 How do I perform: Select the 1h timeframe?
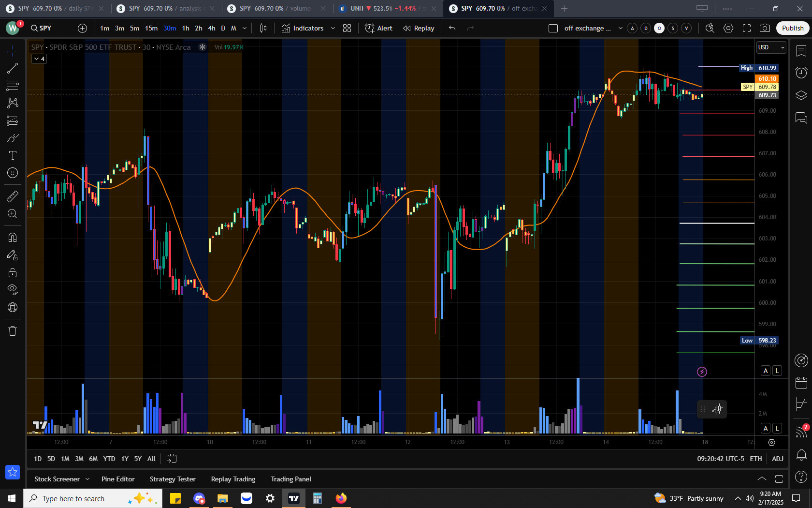pyautogui.click(x=186, y=28)
